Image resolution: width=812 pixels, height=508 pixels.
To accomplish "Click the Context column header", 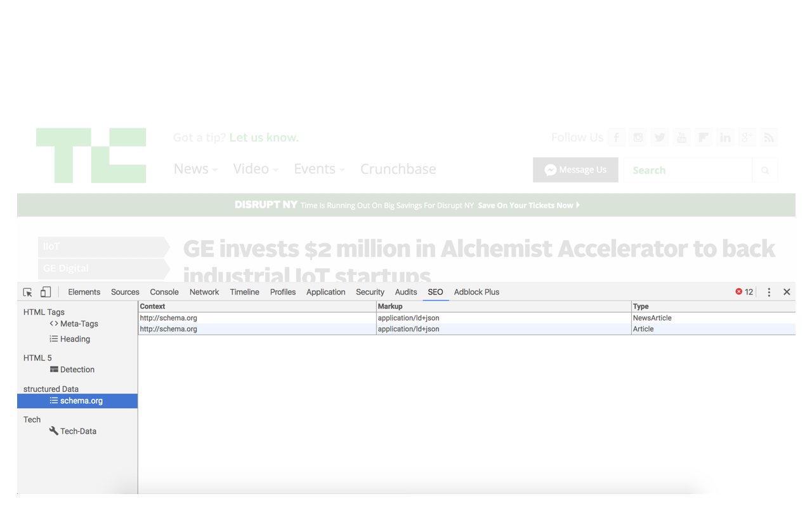I will pyautogui.click(x=257, y=306).
